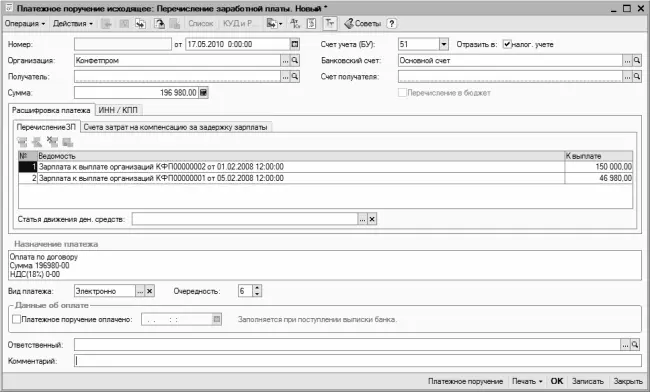Select row 1 ведомость КФП00000002
Viewport: 650px width, 392px height.
pos(325,167)
